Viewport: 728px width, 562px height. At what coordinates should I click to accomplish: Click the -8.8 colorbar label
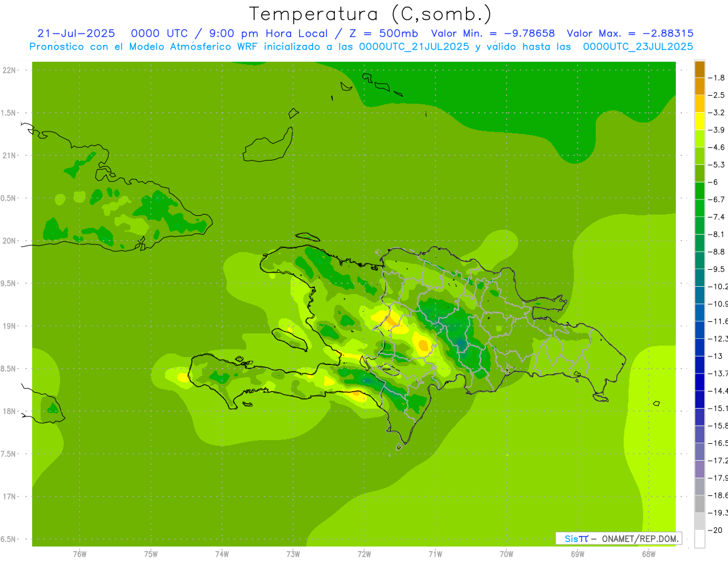pos(716,252)
